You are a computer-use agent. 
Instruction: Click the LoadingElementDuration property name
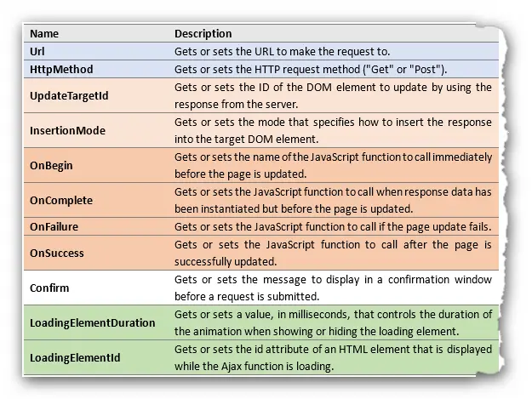point(92,324)
